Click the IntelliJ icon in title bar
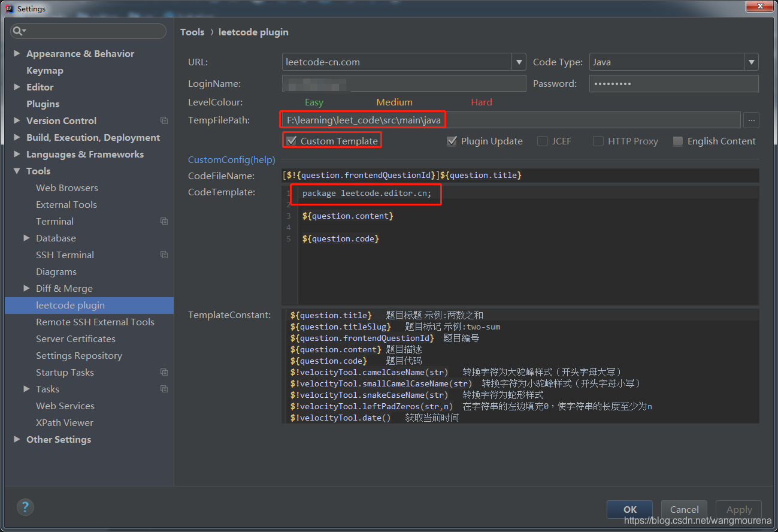 pos(8,8)
